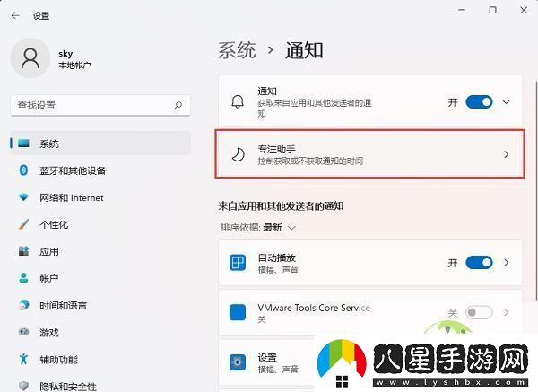Click the back arrow in Settings header
The width and height of the screenshot is (538, 392).
click(x=15, y=15)
